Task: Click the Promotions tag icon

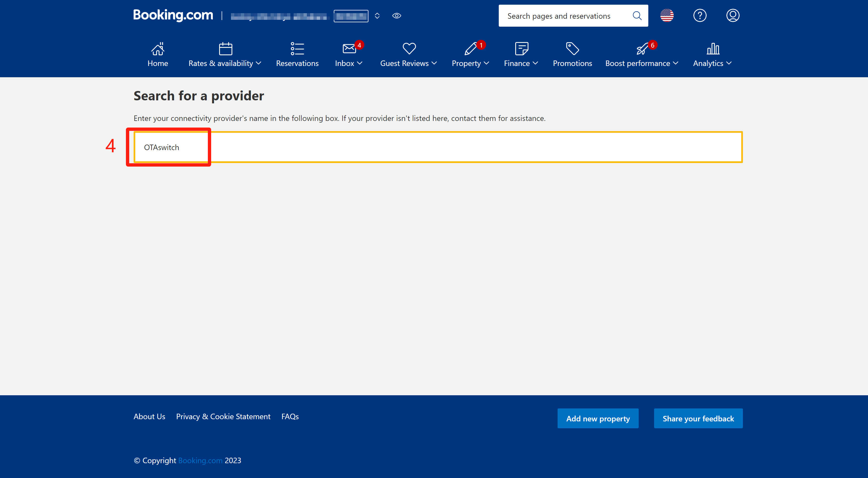Action: click(x=572, y=49)
